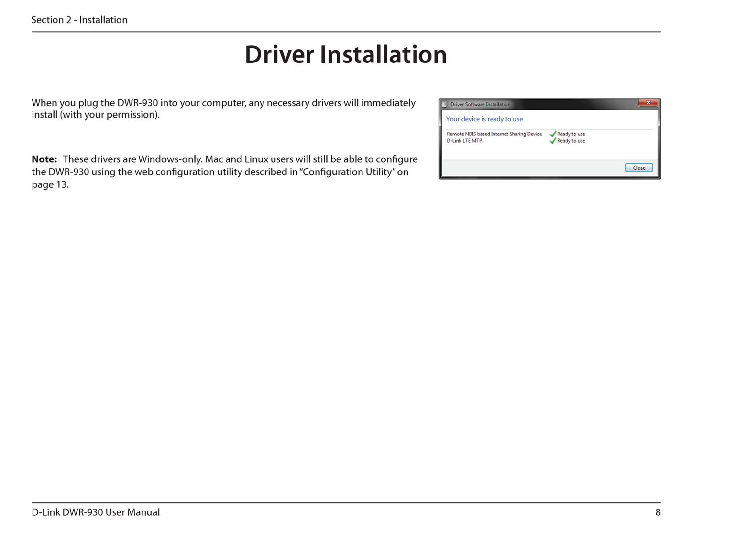Click the green checkmark beside D-Link LTE MTP

coord(553,140)
